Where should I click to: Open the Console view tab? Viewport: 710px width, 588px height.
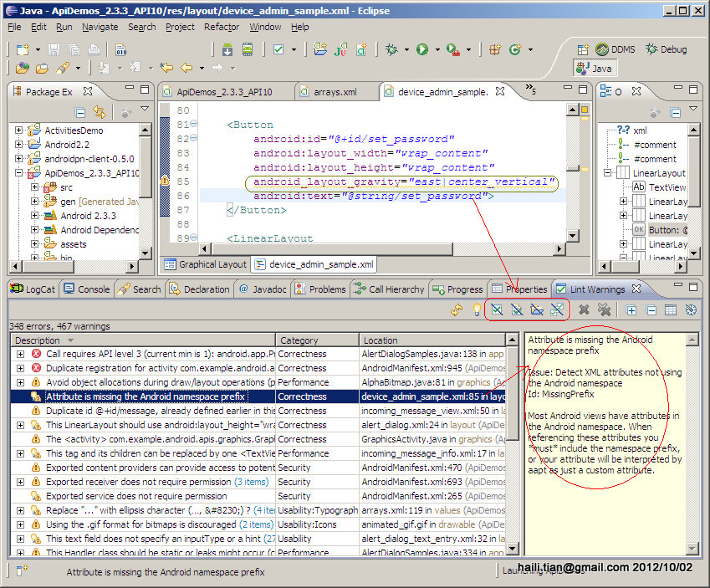click(x=87, y=289)
